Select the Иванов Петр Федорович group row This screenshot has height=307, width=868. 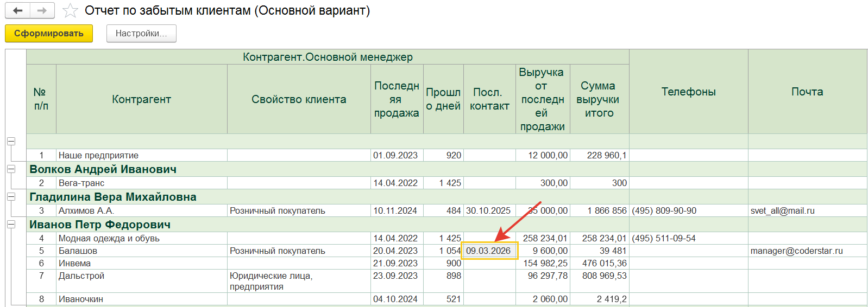(328, 225)
